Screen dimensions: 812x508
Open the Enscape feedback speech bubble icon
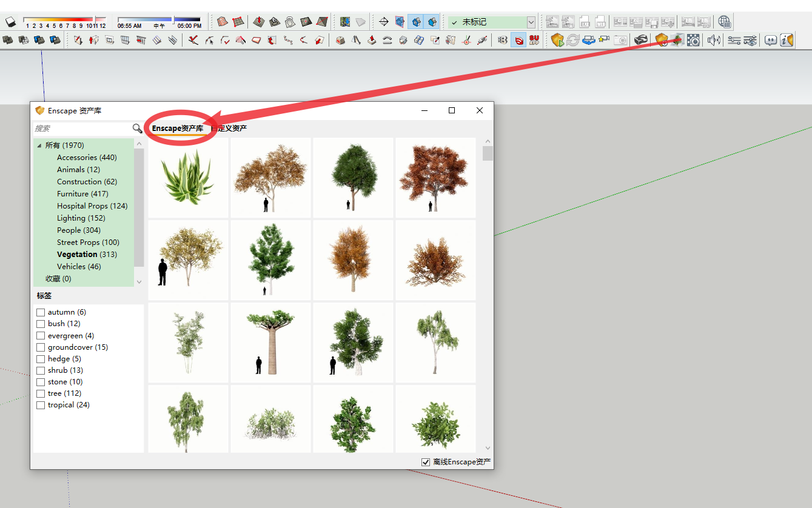[x=771, y=40]
